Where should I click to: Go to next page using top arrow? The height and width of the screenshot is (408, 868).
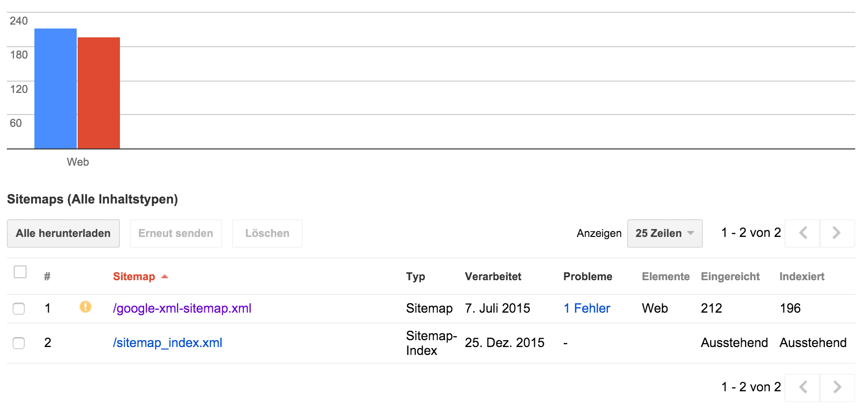[837, 233]
